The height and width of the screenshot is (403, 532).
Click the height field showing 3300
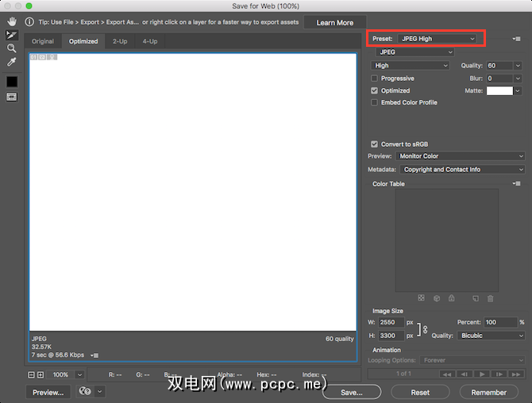point(391,336)
